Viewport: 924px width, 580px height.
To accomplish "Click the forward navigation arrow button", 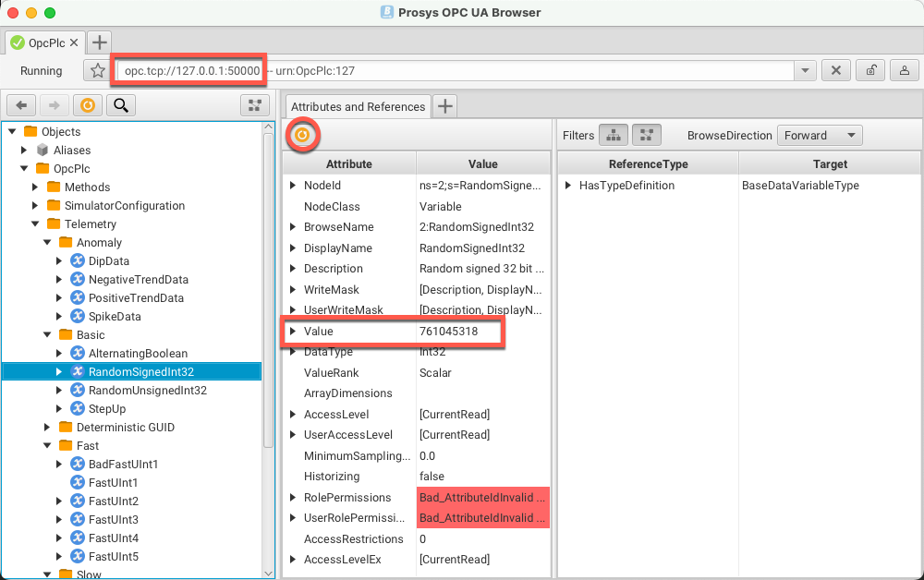I will coord(55,105).
